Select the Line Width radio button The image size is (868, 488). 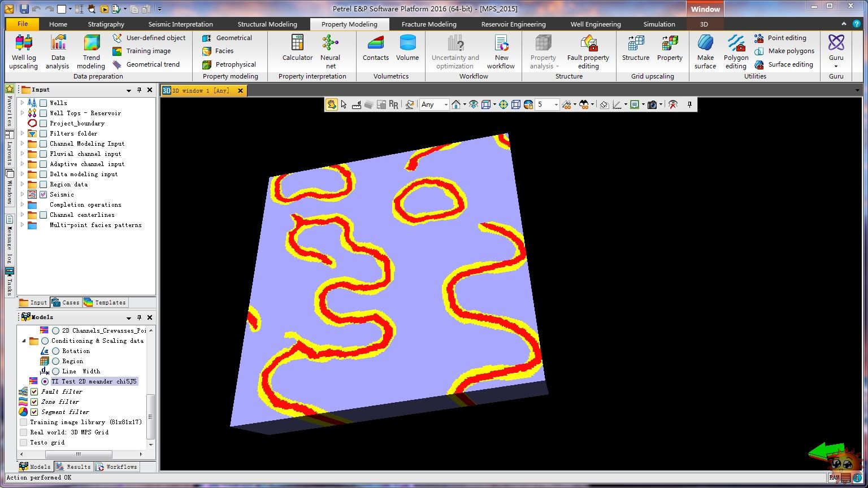click(x=55, y=371)
